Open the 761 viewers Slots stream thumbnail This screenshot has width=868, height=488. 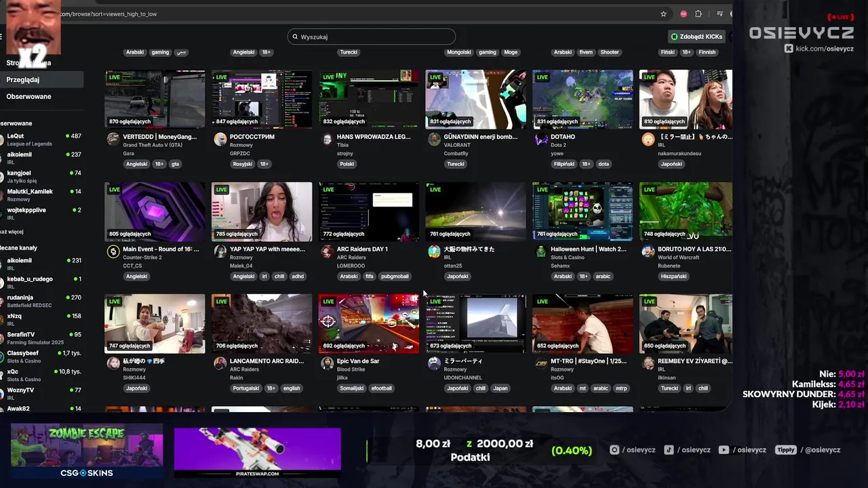click(x=583, y=211)
